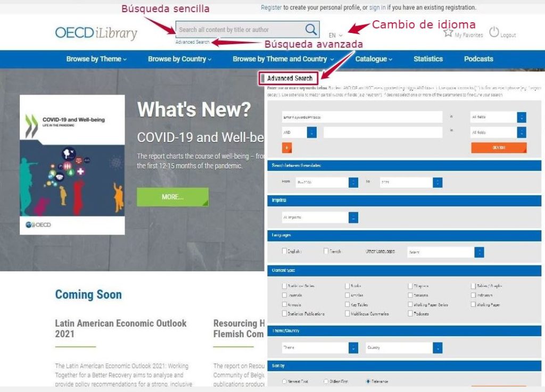545x392 pixels.
Task: Select the Newest First sort option
Action: click(x=284, y=381)
